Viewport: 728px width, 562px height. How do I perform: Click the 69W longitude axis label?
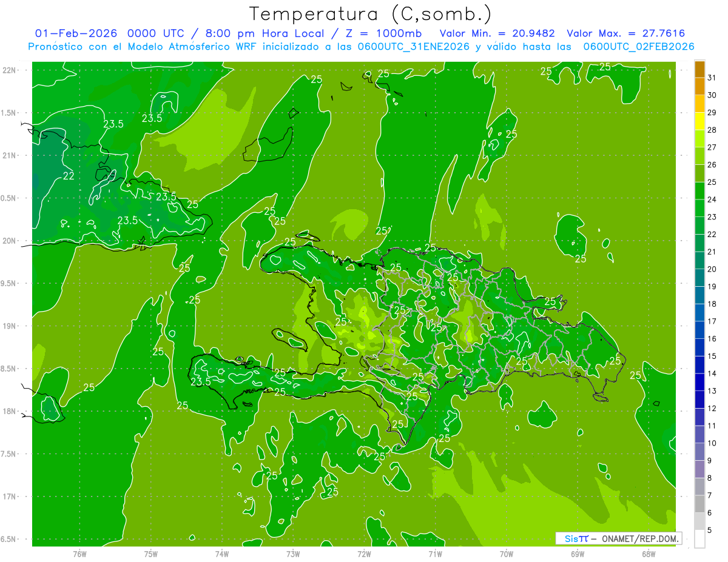578,554
